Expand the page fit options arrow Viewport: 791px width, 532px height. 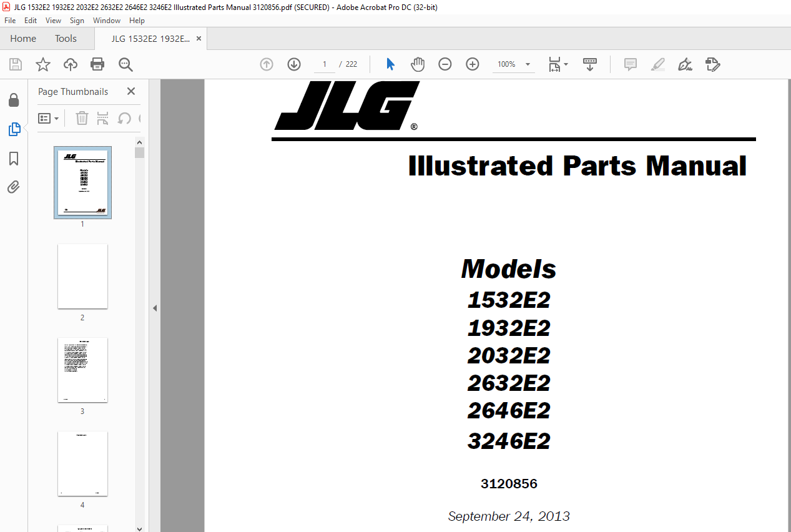click(566, 64)
